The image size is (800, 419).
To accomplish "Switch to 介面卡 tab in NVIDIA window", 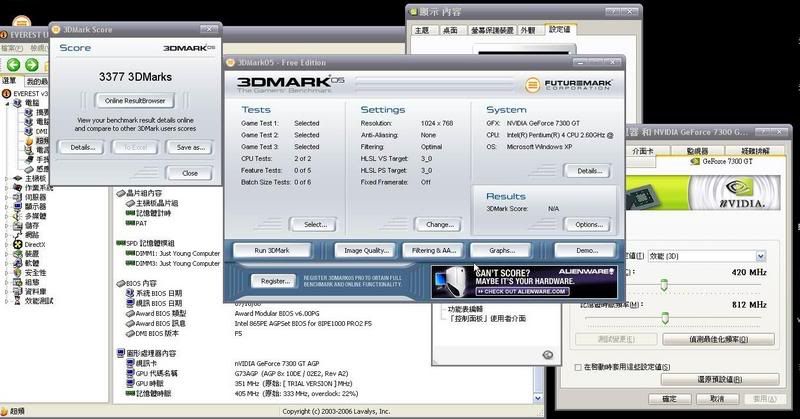I will pyautogui.click(x=643, y=151).
